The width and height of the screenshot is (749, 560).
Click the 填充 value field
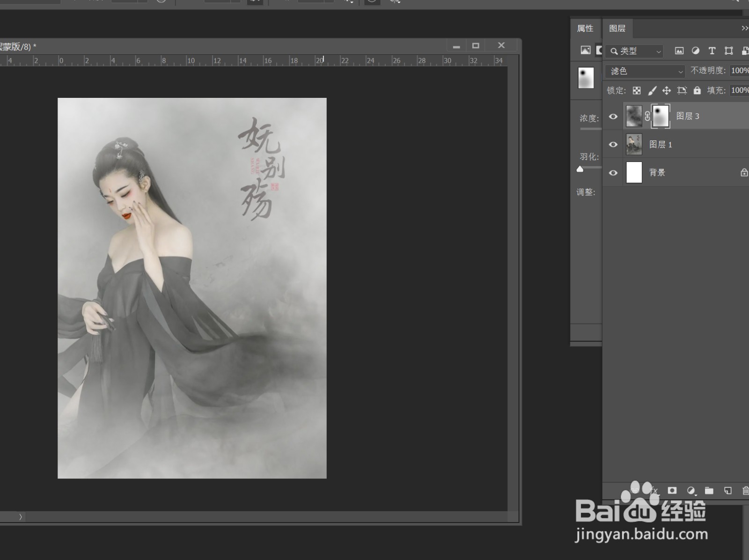pos(739,90)
